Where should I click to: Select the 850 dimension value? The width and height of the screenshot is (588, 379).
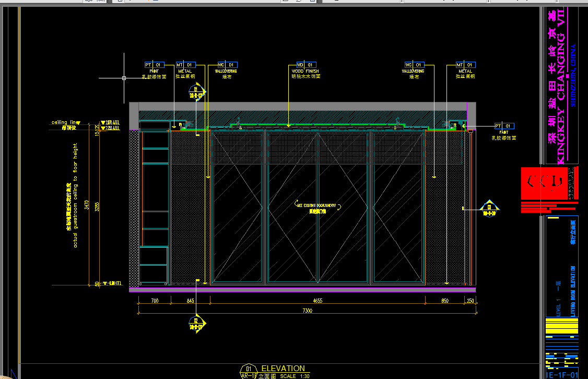click(x=445, y=301)
